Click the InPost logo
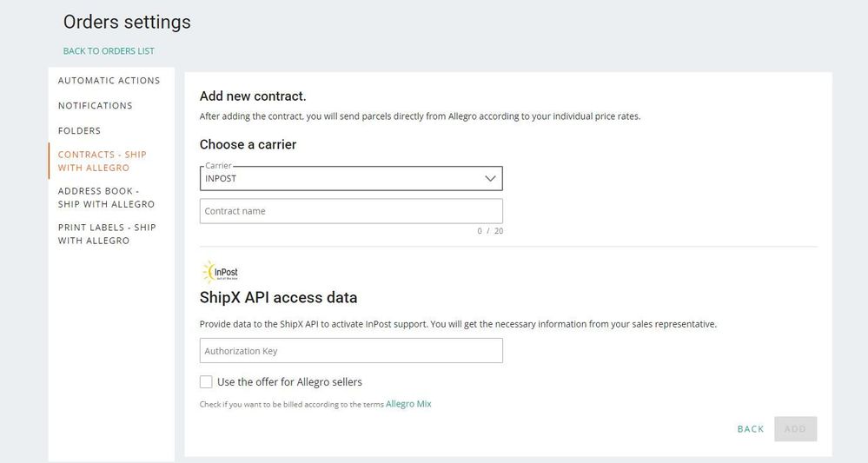This screenshot has width=868, height=463. 221,272
